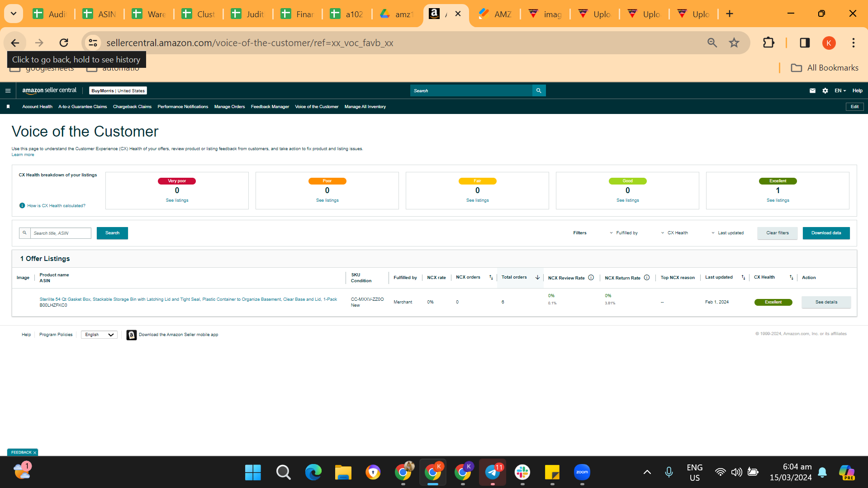The image size is (868, 488).
Task: Go to A-to-z Guarantee Claims
Action: (x=83, y=107)
